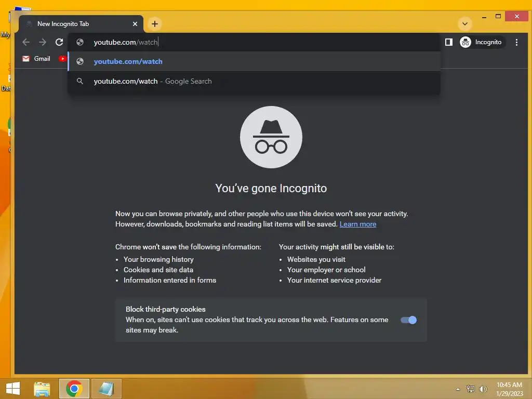Screen dimensions: 532x399
Task: Click 'Your internet service provider' list item
Action: pyautogui.click(x=334, y=280)
